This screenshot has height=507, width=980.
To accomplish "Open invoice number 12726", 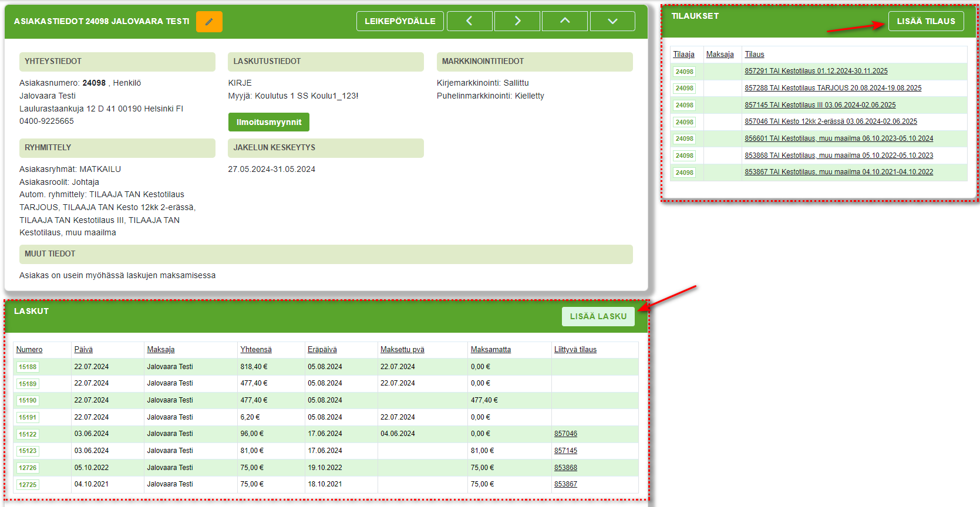I will tap(28, 468).
